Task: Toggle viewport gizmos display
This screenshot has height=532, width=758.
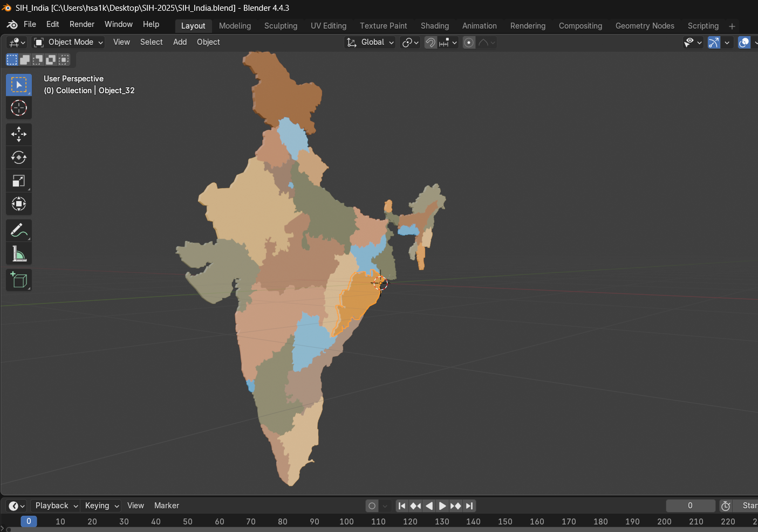Action: point(713,43)
